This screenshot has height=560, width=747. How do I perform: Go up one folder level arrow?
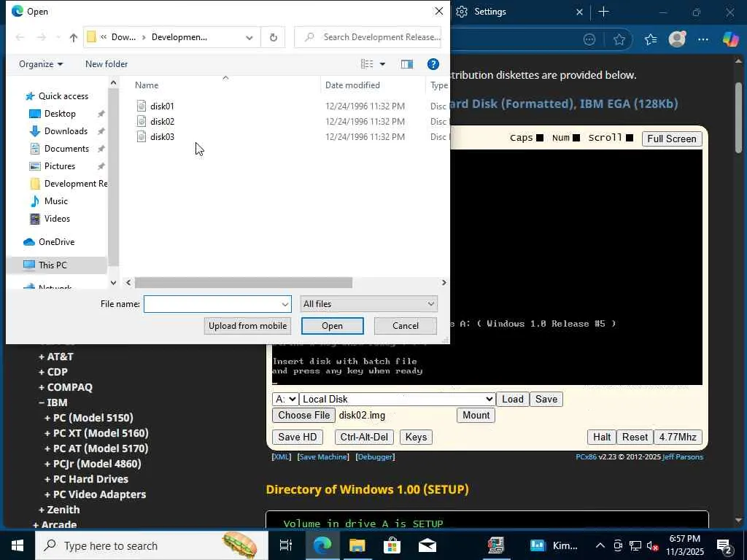coord(74,37)
